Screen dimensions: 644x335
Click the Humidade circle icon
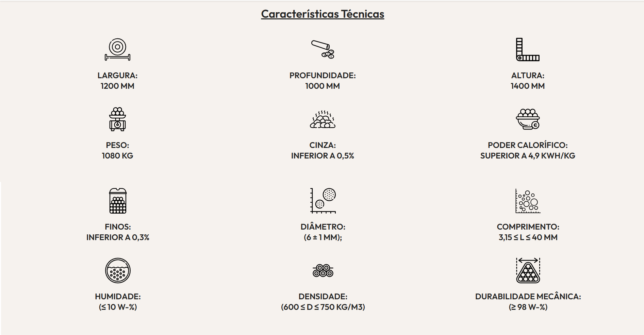click(118, 270)
